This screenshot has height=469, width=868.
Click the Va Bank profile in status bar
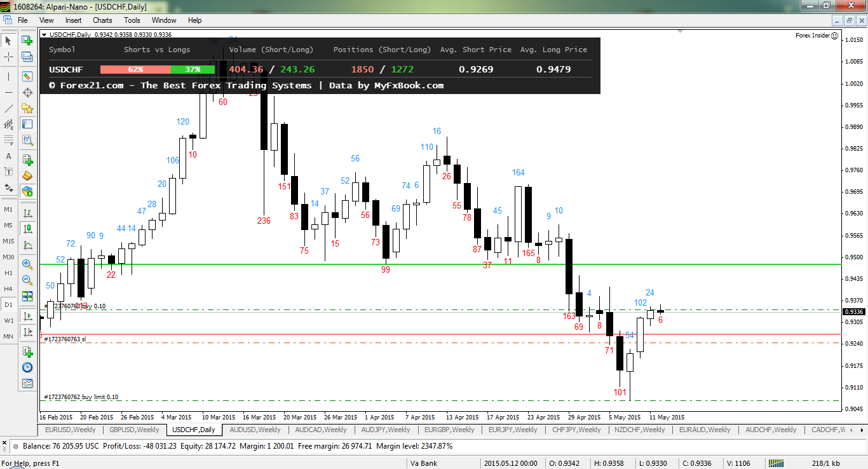424,463
